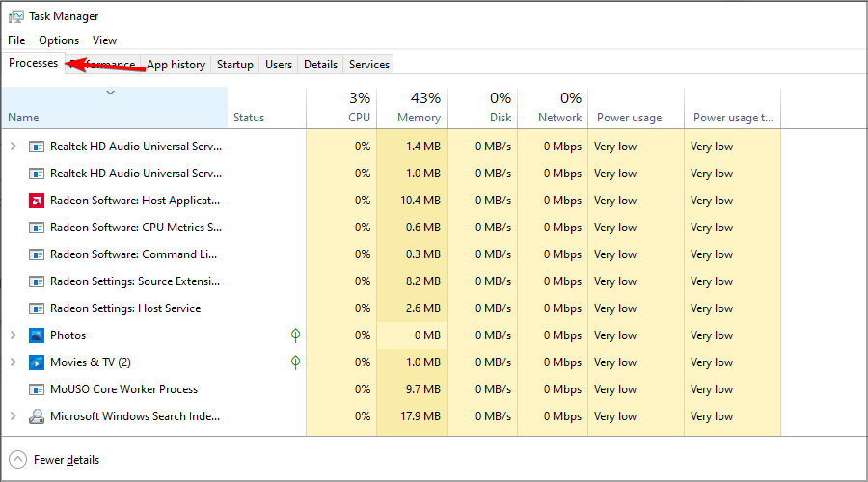Sort by the CPU column header
Screen dimensions: 868x482
(x=341, y=108)
